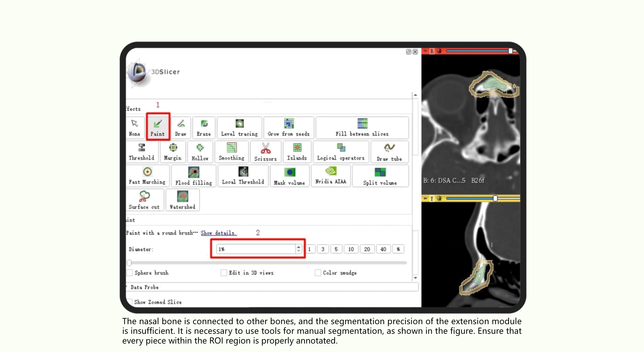Set brush diameter preset to 20
Viewport: 644px width, 352px height.
coord(367,249)
